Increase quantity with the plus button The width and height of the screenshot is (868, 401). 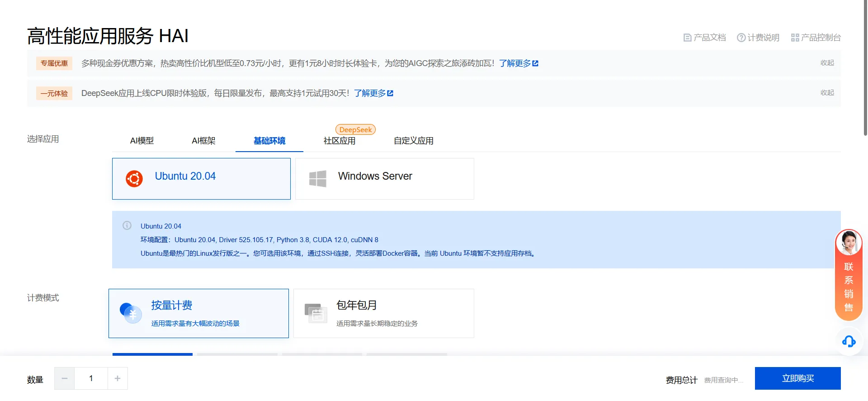click(118, 378)
